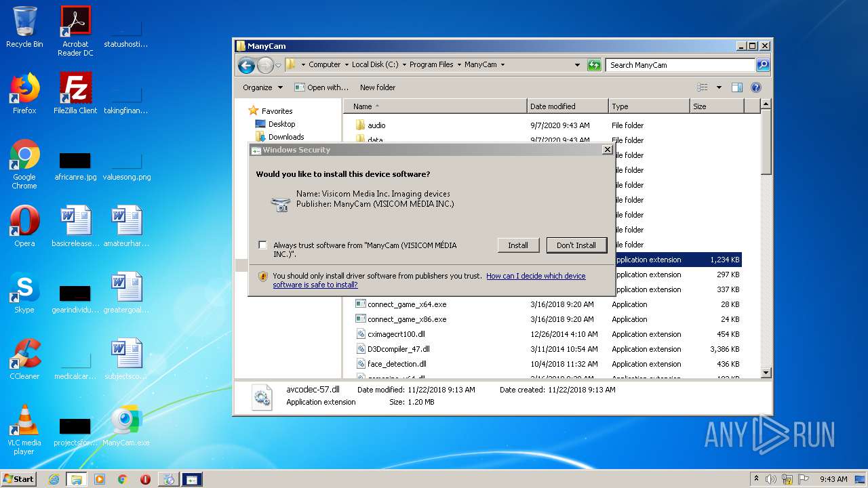Expand the Program Files breadcrumb arrow

point(459,65)
